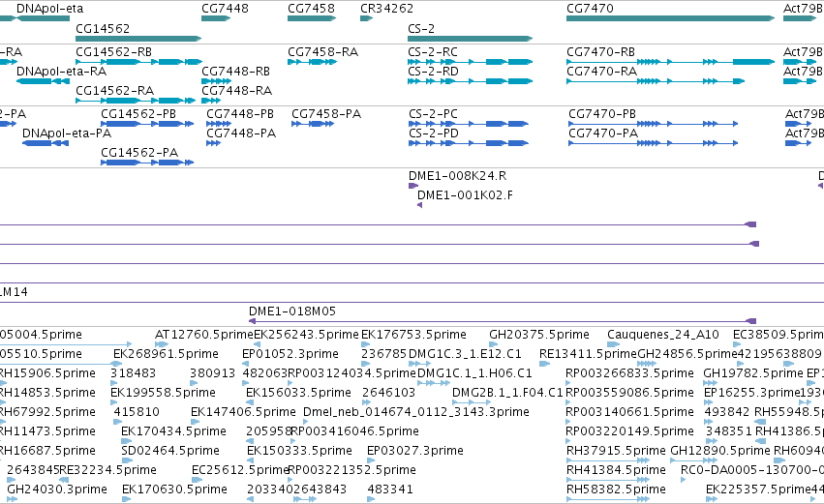
Task: Click the CR34262 gene glyph
Action: [366, 18]
